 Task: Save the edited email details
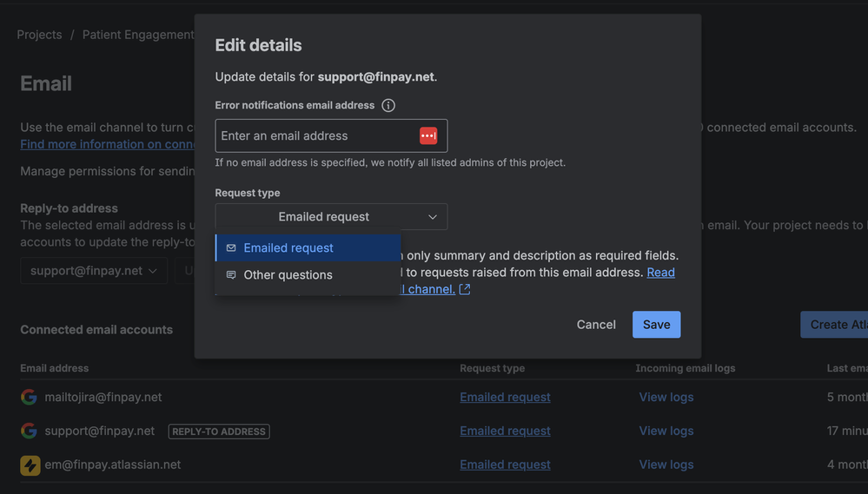point(656,325)
